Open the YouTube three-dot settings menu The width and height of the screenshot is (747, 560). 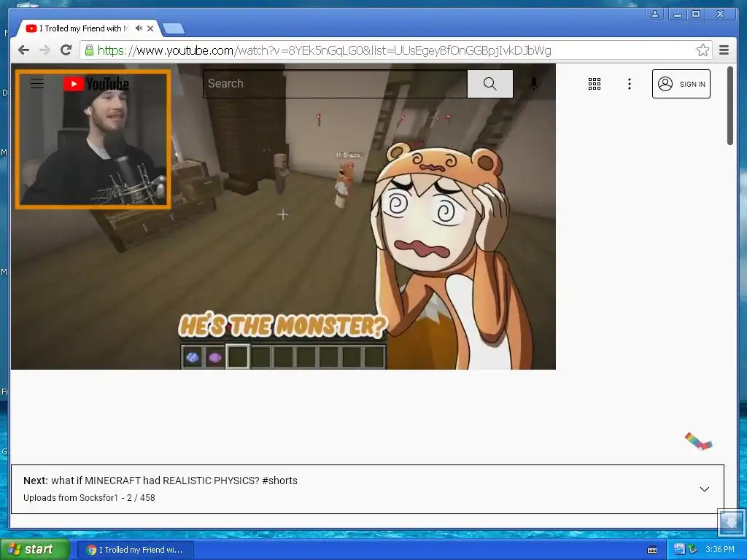click(630, 84)
